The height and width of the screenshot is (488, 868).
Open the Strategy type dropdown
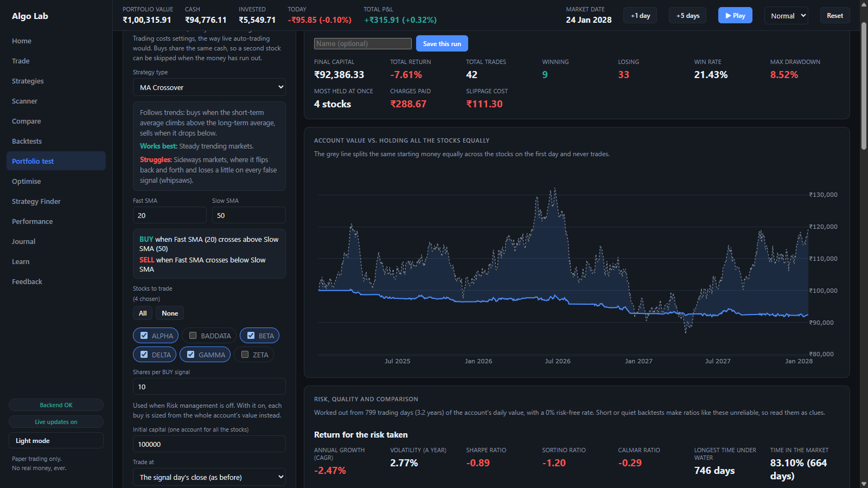(209, 87)
